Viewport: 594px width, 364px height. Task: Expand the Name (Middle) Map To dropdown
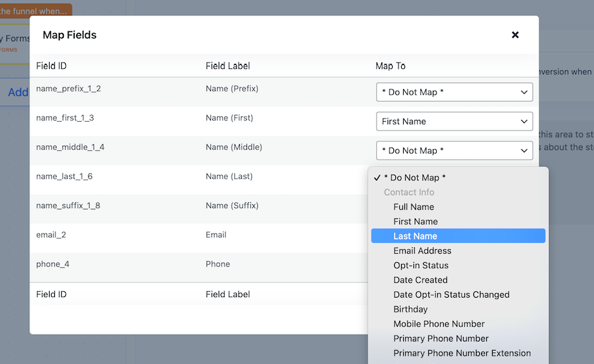(454, 151)
